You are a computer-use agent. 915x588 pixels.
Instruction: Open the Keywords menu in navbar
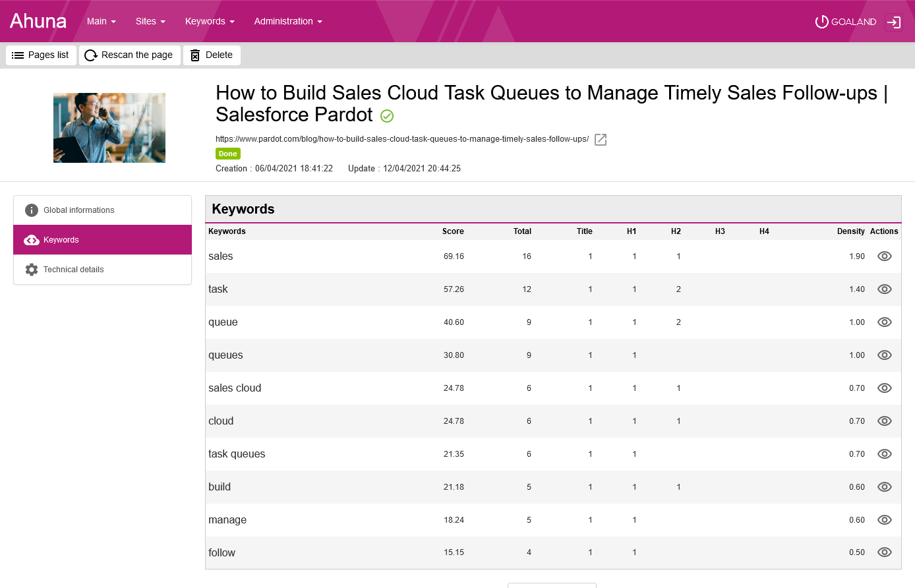coord(210,21)
